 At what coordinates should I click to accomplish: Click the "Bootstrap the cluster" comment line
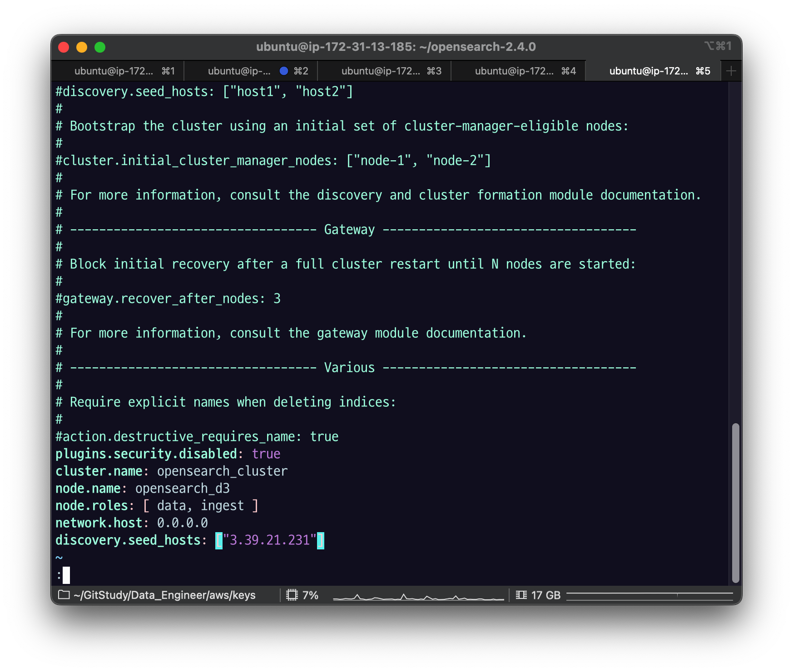[x=342, y=126]
